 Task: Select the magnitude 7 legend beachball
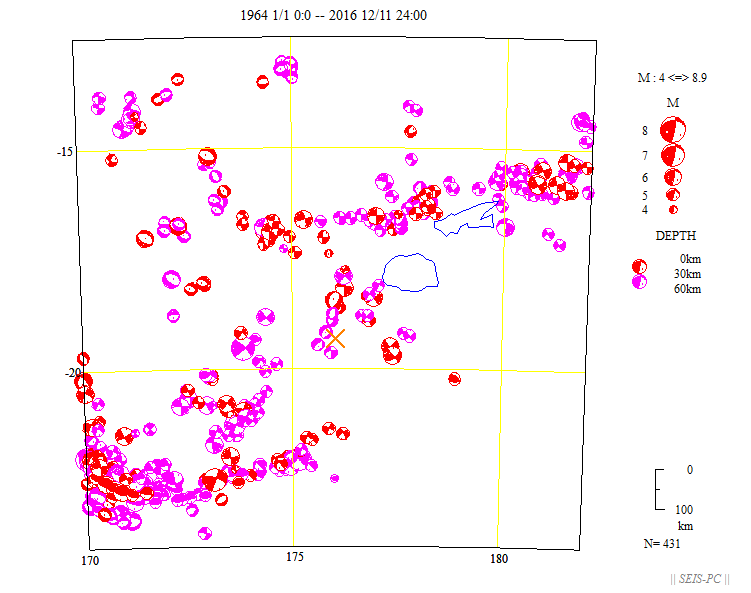672,155
